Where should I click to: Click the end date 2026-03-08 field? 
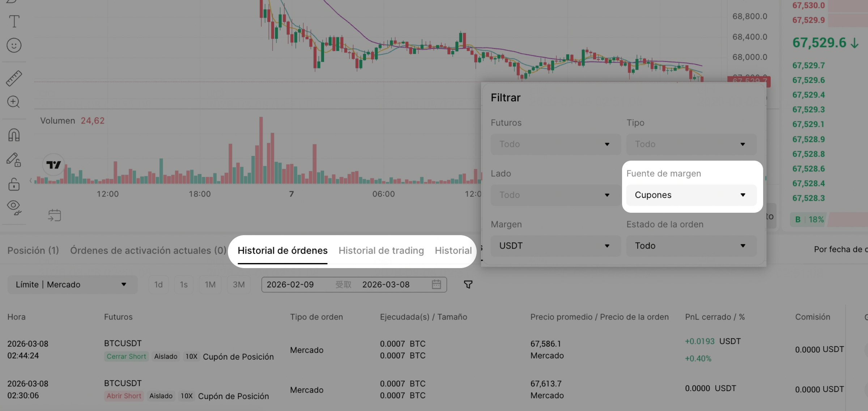coord(386,285)
